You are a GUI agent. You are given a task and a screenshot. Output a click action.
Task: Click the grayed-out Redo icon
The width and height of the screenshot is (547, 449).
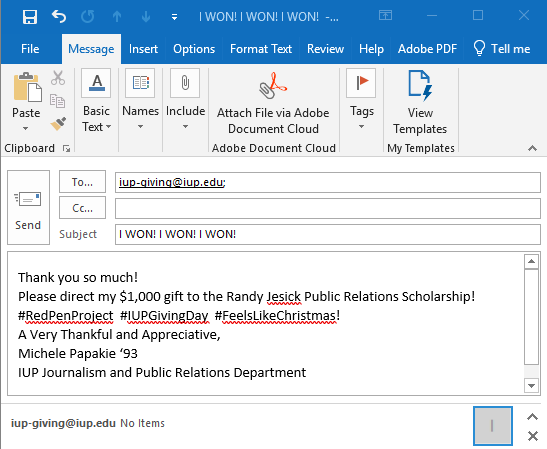click(88, 16)
